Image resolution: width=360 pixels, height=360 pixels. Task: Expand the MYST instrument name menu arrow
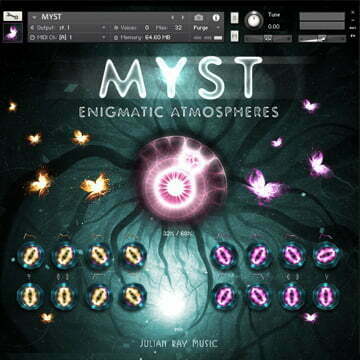click(34, 17)
